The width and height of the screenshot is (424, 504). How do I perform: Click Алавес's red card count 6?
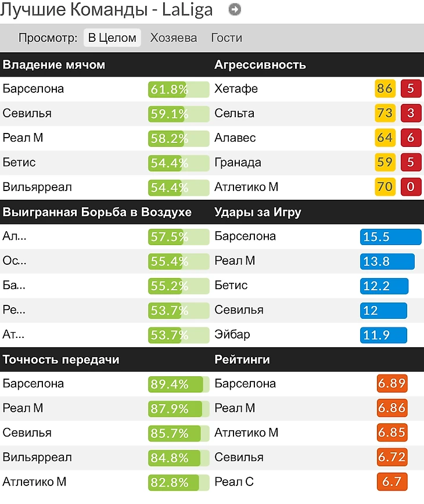(x=411, y=138)
